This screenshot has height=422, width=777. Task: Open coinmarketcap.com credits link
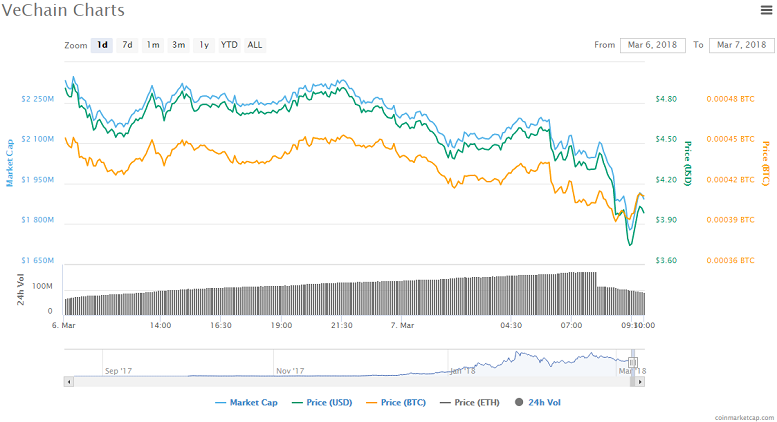pos(744,418)
